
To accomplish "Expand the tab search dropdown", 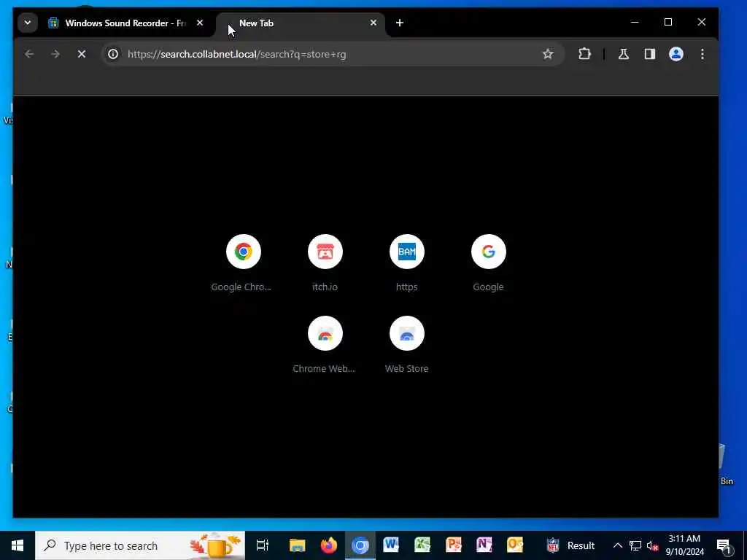I will pyautogui.click(x=28, y=23).
